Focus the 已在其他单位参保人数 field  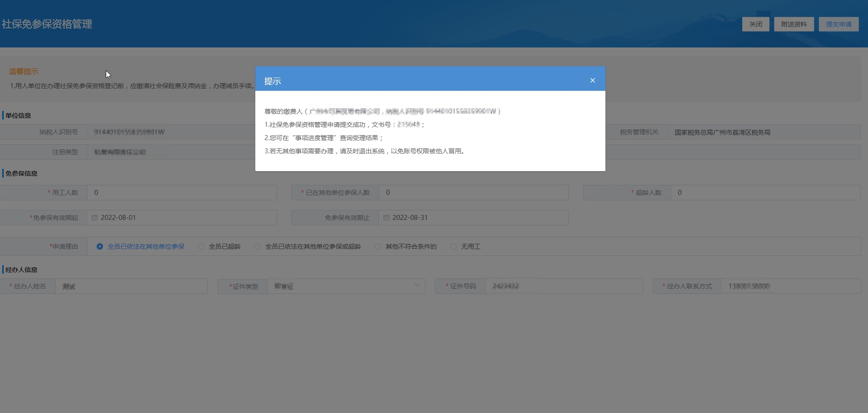[x=473, y=193]
